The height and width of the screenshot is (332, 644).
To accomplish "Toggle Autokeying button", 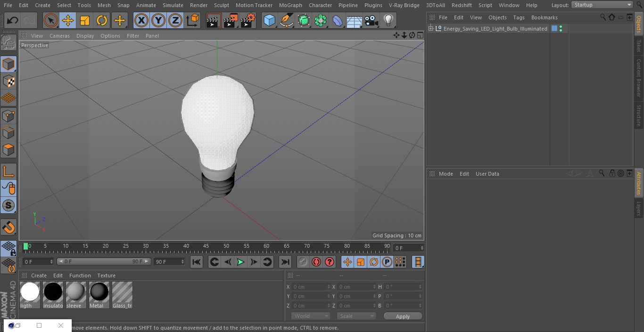I will pos(316,262).
